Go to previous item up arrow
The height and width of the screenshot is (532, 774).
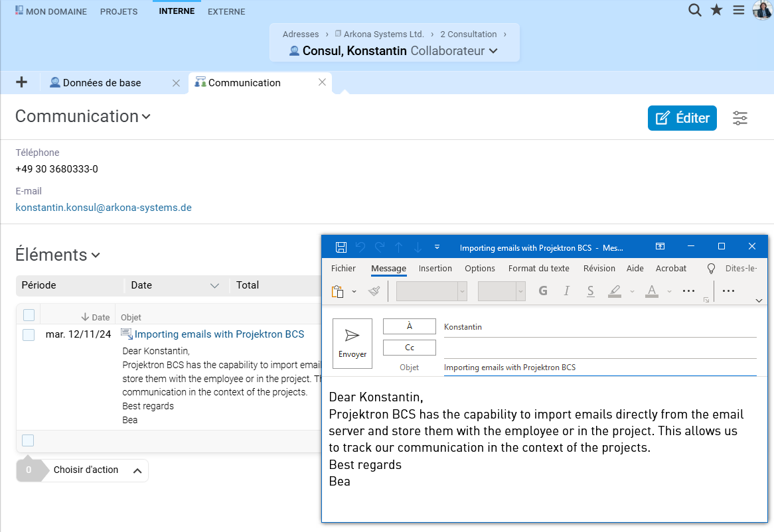[x=399, y=247]
